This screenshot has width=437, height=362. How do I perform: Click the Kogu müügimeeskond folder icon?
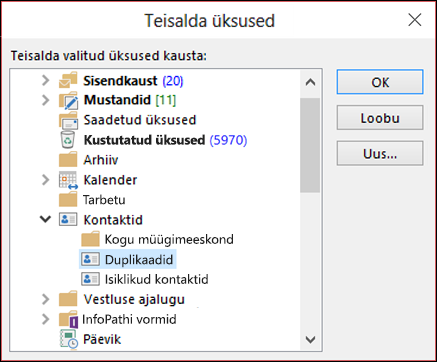90,239
